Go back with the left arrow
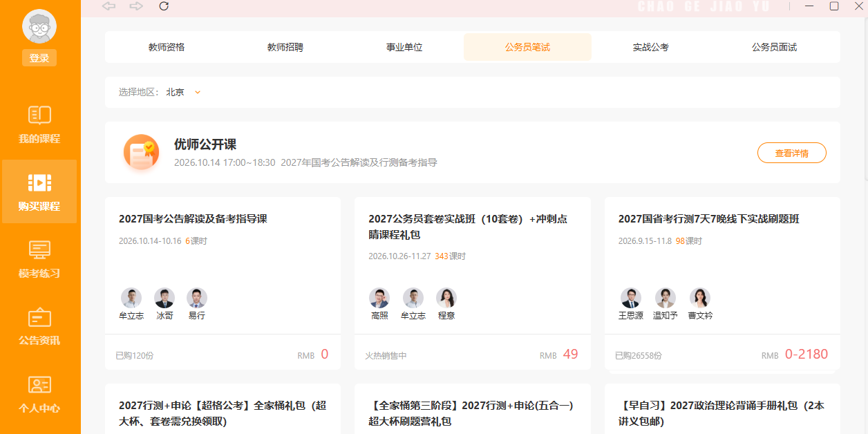 [108, 6]
